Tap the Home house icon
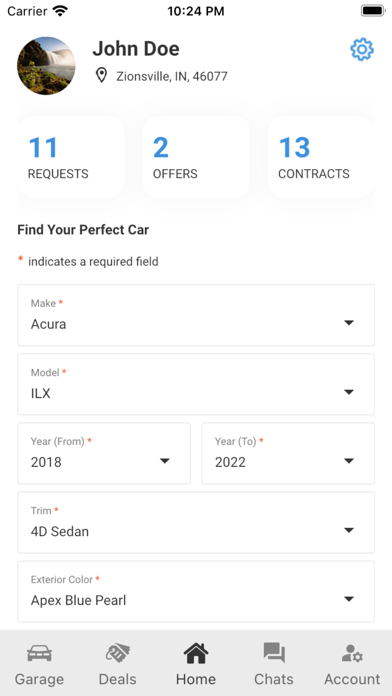Image resolution: width=392 pixels, height=696 pixels. coord(196,652)
